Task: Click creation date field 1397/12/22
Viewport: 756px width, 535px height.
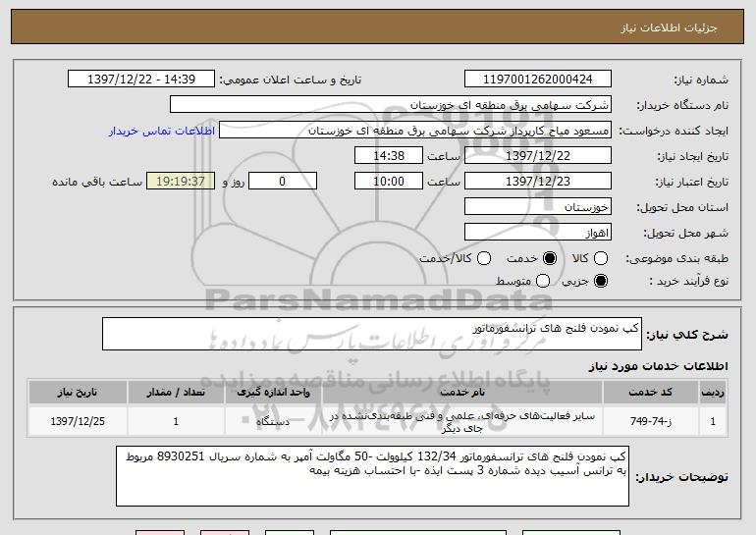Action: [x=538, y=156]
